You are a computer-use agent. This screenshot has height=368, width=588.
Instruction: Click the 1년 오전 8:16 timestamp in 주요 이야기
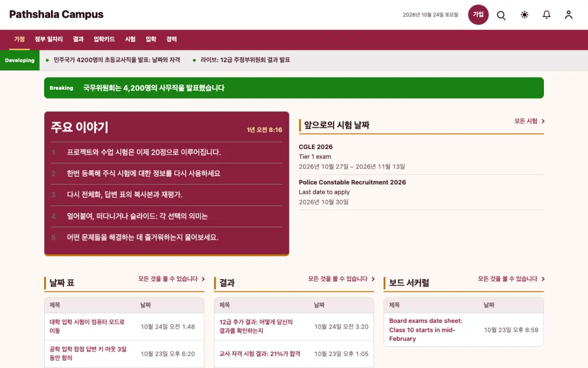coord(265,130)
